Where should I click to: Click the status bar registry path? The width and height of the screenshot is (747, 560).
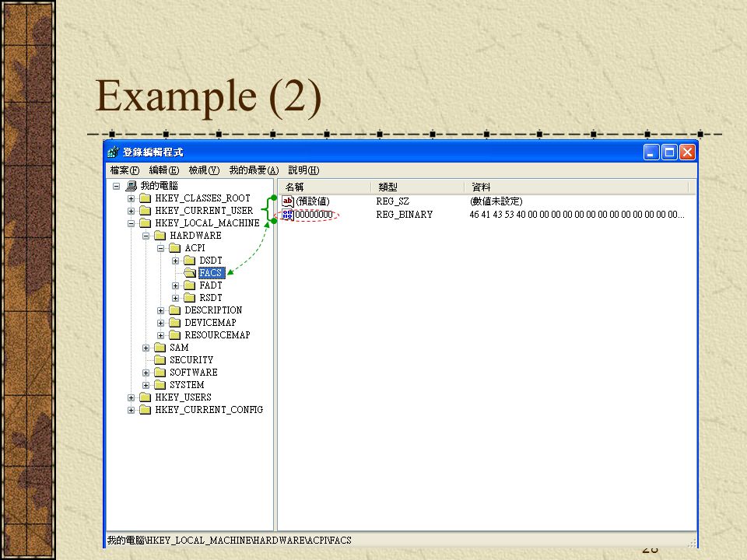pos(229,540)
